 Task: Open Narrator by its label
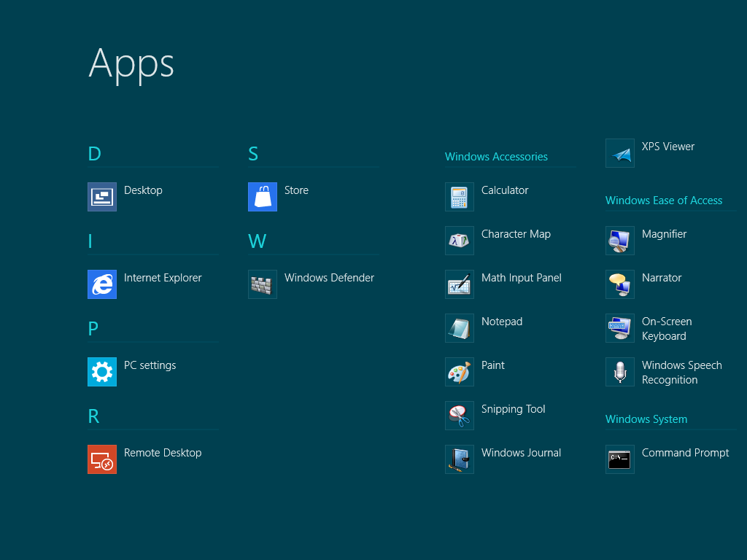coord(661,278)
